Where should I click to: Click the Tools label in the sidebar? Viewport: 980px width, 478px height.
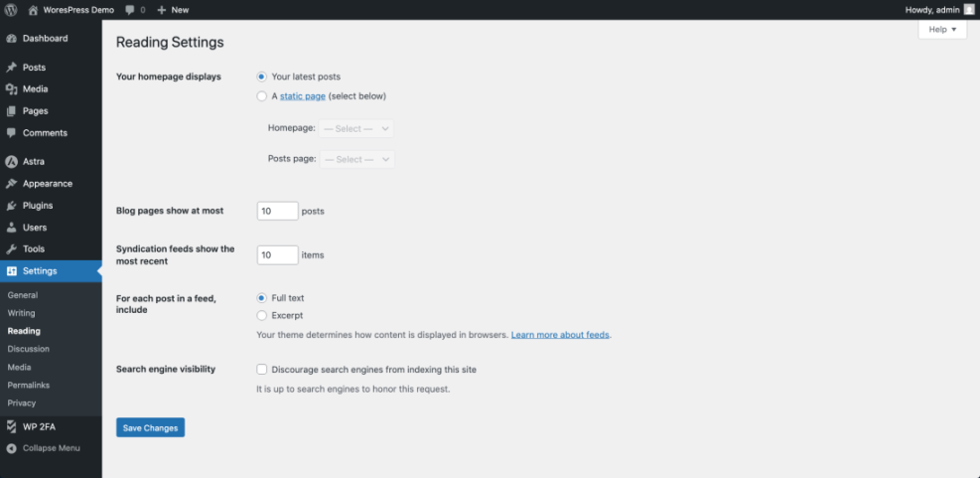34,249
